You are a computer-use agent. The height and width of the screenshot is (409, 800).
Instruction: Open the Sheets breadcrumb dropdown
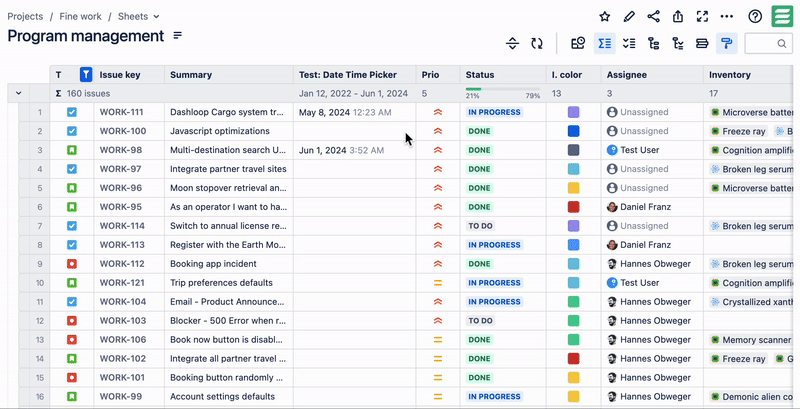click(x=138, y=16)
